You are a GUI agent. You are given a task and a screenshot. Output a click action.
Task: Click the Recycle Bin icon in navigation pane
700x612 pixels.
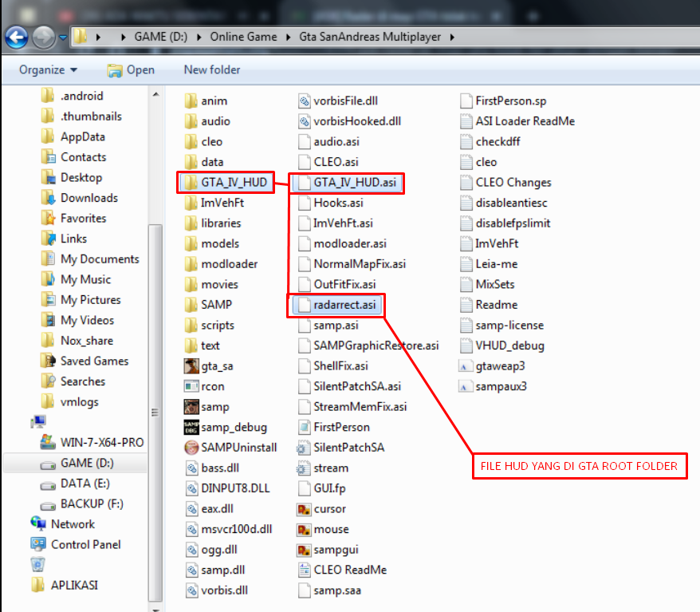38,565
